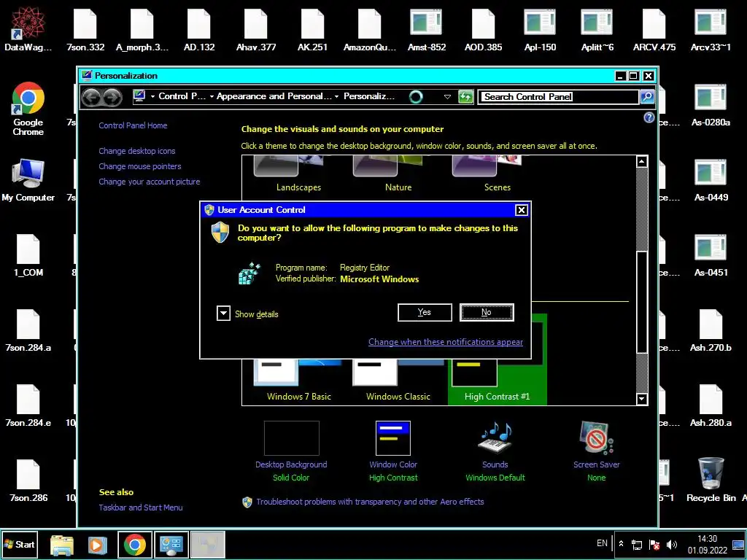The height and width of the screenshot is (560, 747).
Task: Expand the root breadcrumb arrow before Control P…
Action: [x=153, y=97]
